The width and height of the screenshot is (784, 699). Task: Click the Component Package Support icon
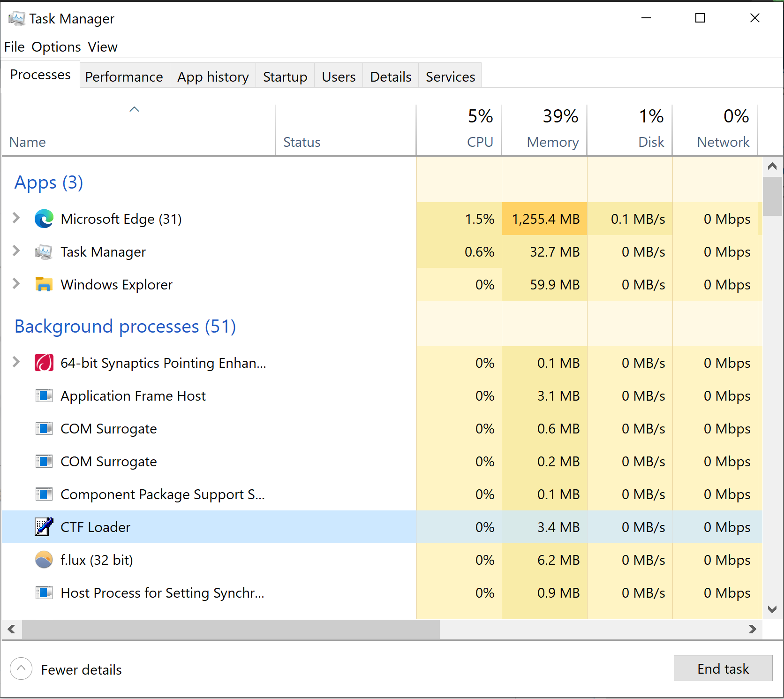tap(44, 494)
